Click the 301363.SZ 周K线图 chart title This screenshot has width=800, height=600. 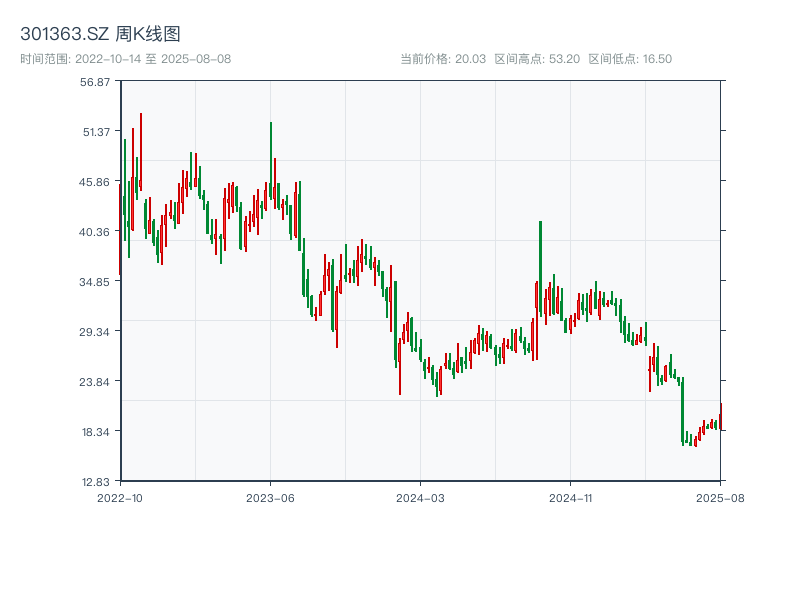pos(100,35)
